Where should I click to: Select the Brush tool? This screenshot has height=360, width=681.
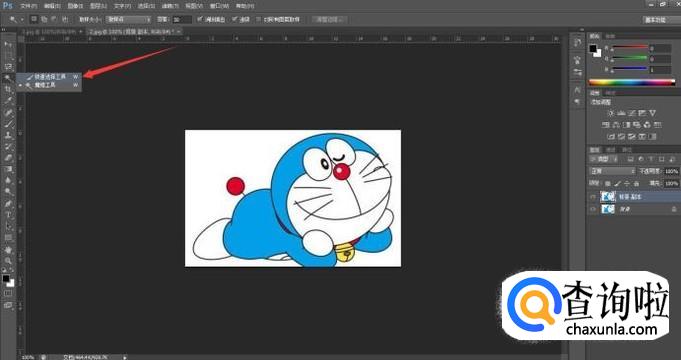[8, 124]
